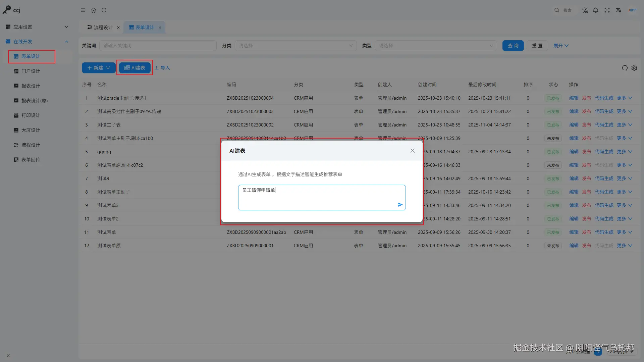Screen dimensions: 644x362
Task: Open the language translation icon
Action: tap(619, 10)
